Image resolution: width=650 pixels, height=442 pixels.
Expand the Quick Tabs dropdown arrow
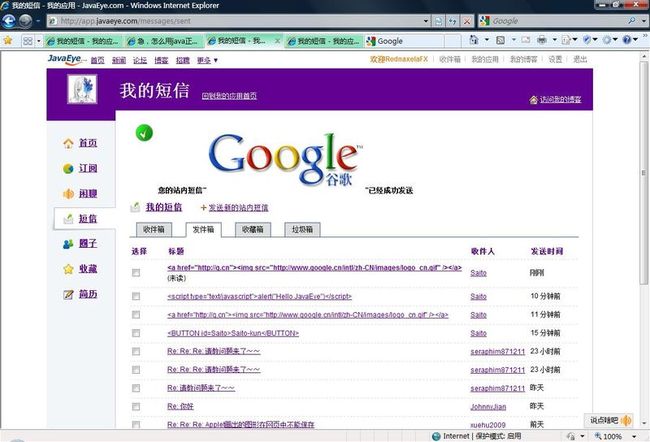click(x=39, y=41)
